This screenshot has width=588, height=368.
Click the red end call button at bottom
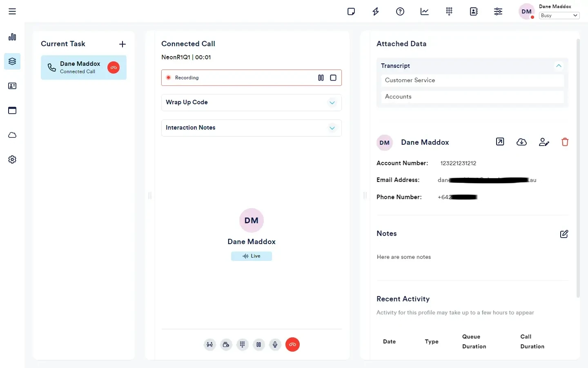coord(292,344)
